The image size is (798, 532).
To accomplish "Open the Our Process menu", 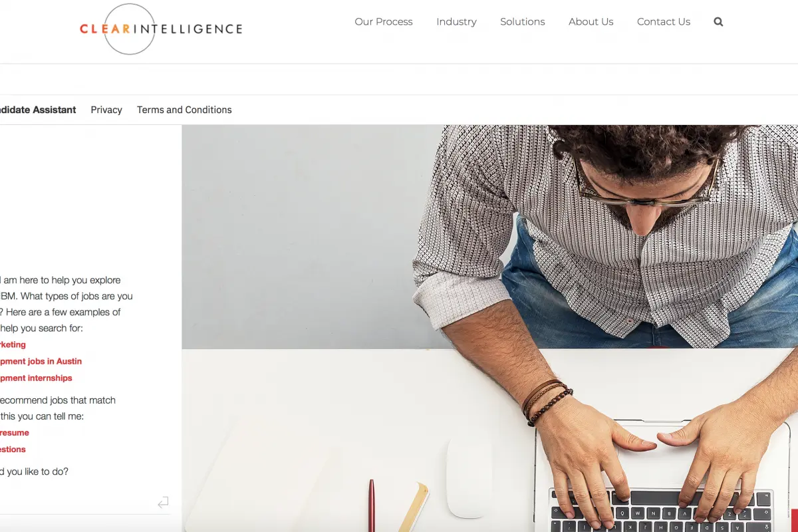I will click(384, 22).
